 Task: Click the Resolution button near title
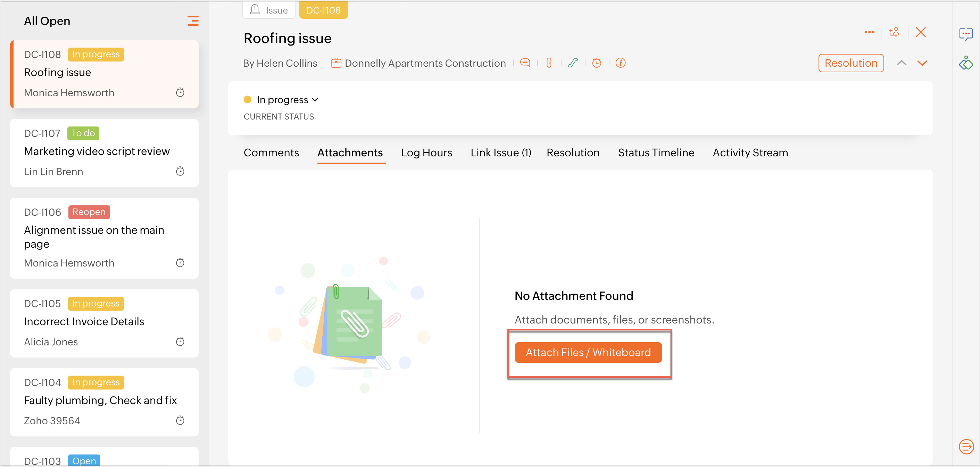(x=851, y=63)
